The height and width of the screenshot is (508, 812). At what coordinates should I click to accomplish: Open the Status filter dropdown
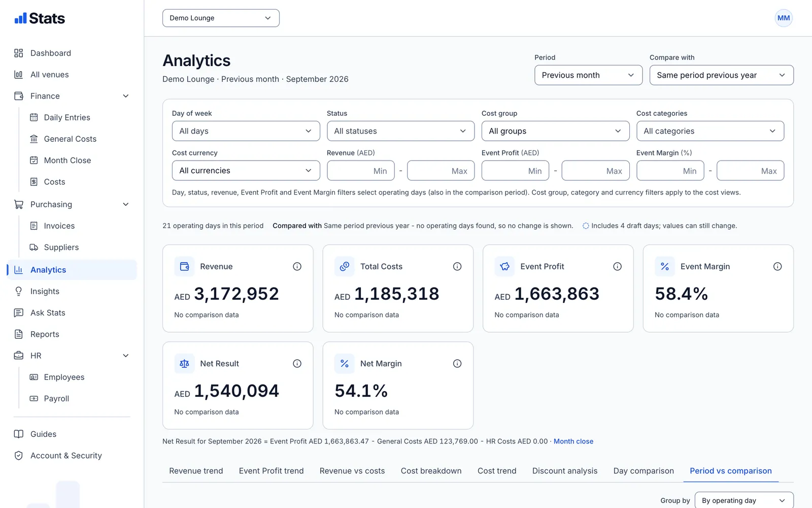pos(401,131)
